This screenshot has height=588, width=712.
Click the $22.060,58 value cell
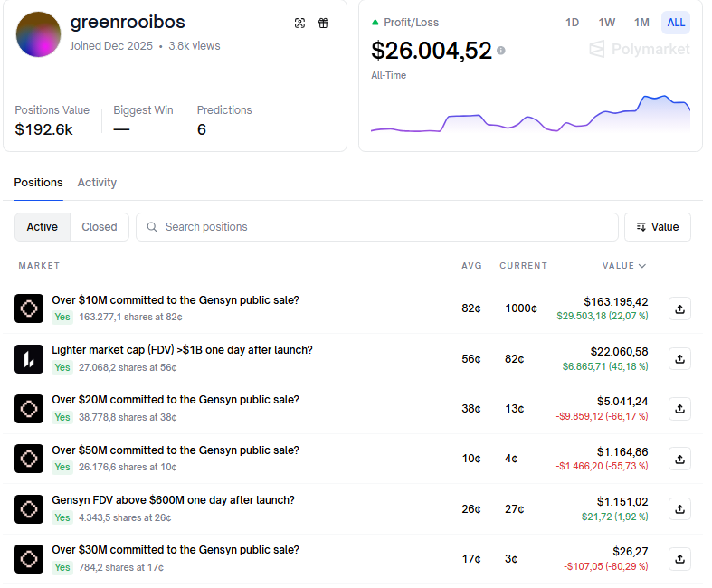pyautogui.click(x=619, y=351)
